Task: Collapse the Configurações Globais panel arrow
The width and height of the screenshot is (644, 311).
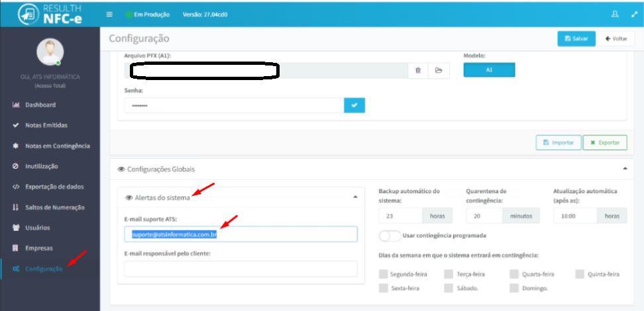Action: coord(625,169)
